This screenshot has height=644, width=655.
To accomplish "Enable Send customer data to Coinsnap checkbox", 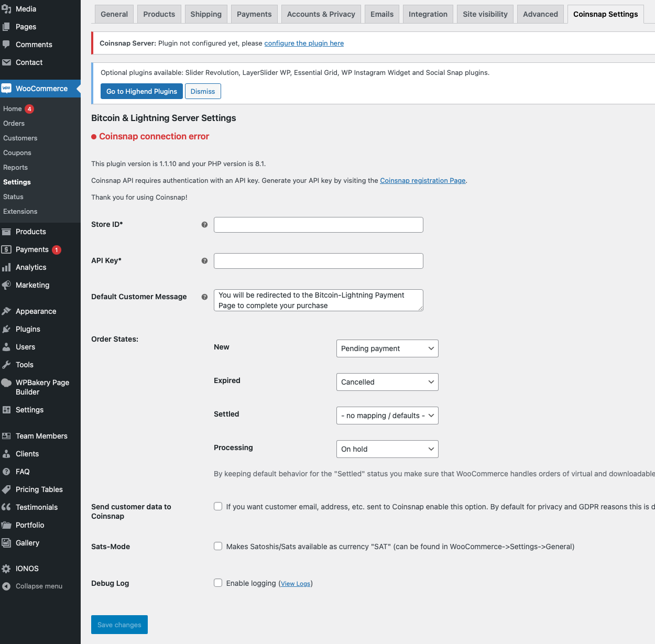I will [218, 506].
